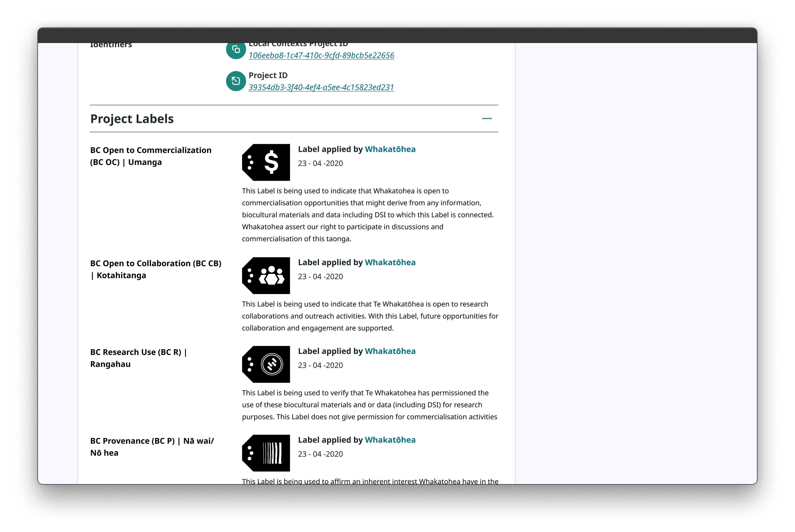Open Whakatōhea link in BC Provenance label
The width and height of the screenshot is (795, 532).
[390, 440]
